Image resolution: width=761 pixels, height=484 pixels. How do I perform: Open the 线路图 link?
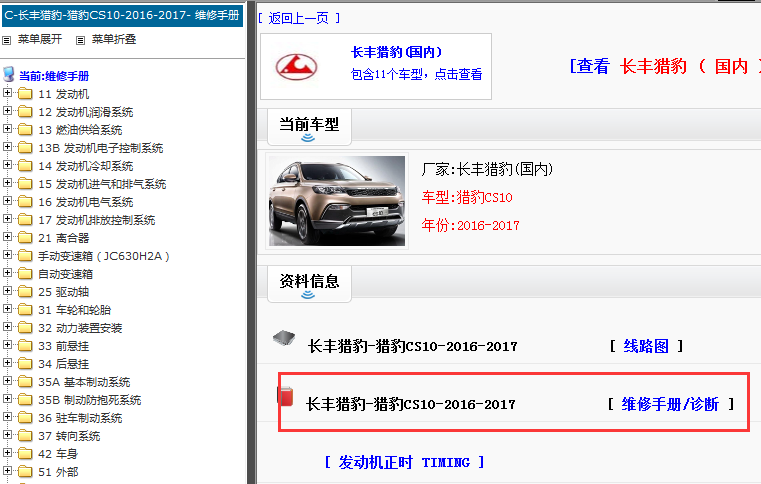click(x=646, y=346)
